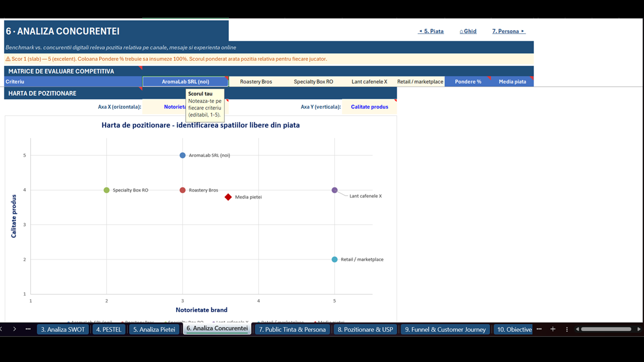Select the 6. Analiza Concurentei tab

point(217,328)
